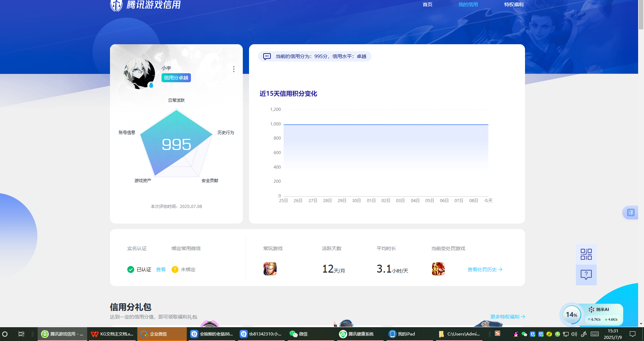Open the help question bubble icon
This screenshot has width=644, height=341.
click(586, 275)
